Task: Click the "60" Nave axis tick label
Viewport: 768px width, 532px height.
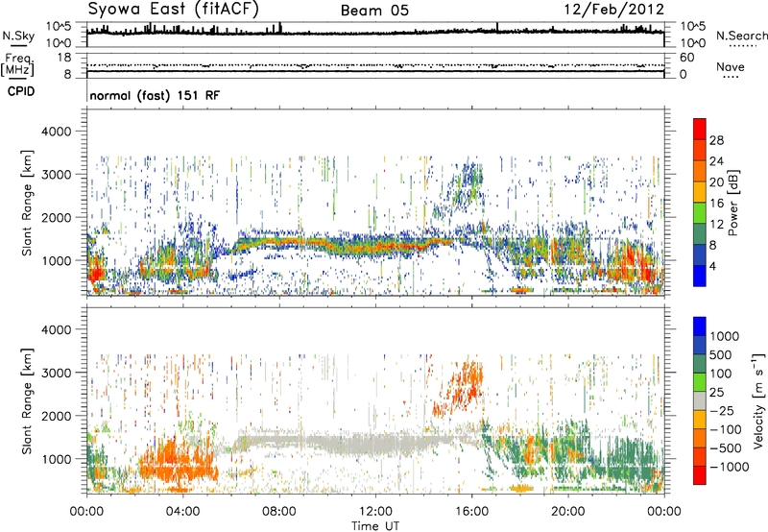Action: [686, 58]
